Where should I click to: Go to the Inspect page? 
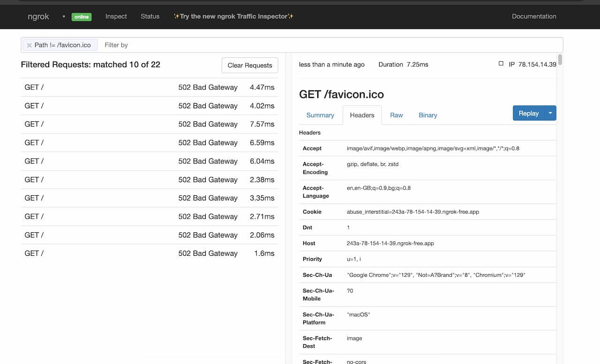pyautogui.click(x=116, y=16)
